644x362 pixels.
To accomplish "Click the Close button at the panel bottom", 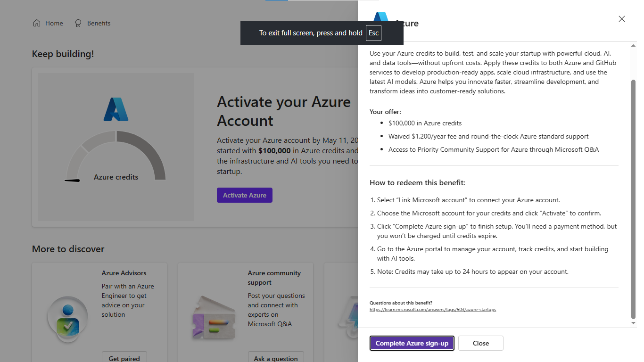I will (x=481, y=343).
